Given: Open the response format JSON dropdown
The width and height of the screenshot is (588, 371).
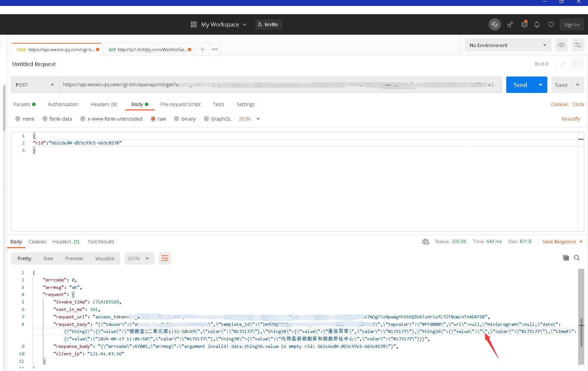Looking at the screenshot, I should (139, 258).
